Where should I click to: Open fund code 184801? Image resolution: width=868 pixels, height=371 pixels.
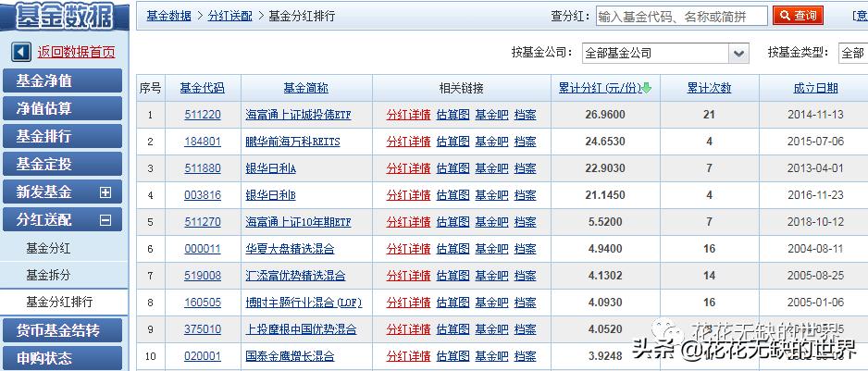[x=202, y=142]
